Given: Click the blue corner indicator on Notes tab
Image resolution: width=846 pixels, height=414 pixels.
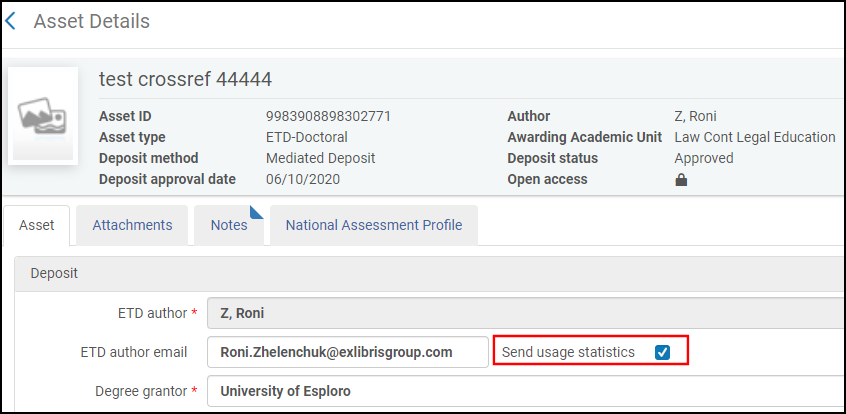Looking at the screenshot, I should (x=255, y=211).
